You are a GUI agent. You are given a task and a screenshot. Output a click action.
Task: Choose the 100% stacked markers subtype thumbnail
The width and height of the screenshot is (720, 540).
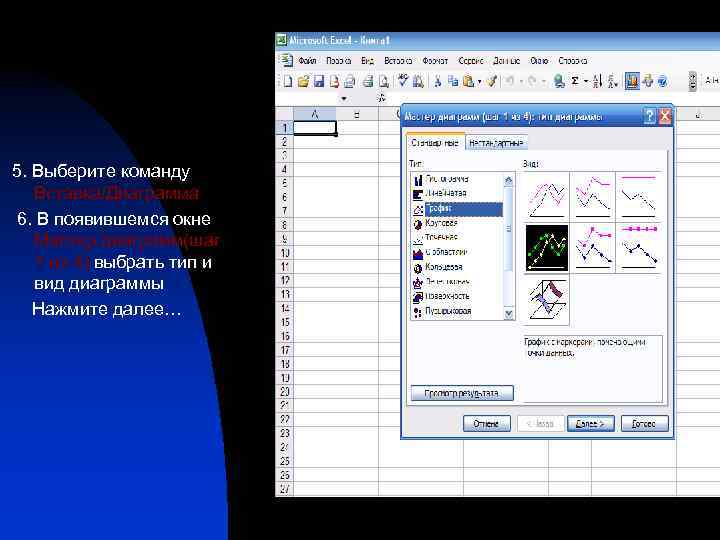click(638, 248)
